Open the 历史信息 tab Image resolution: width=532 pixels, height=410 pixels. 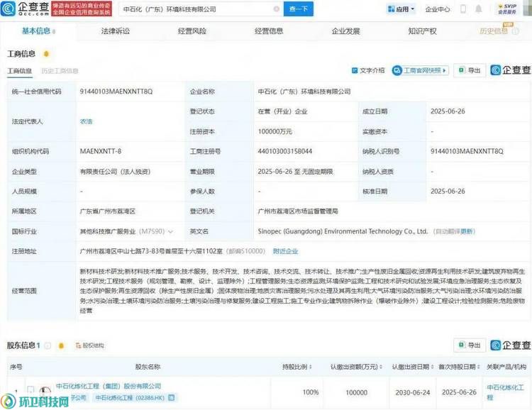point(494,31)
